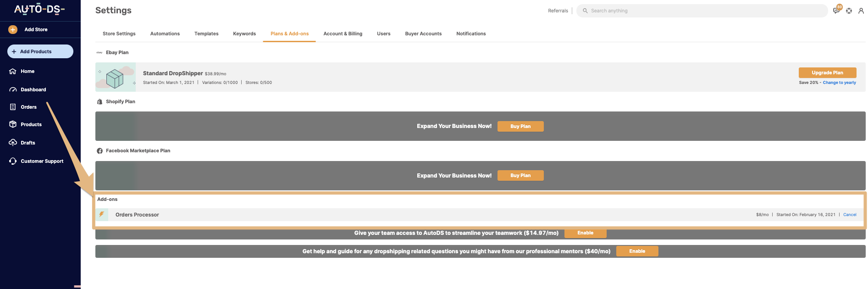Enable professional mentors add-on ($40/mo)
This screenshot has width=868, height=289.
(637, 251)
